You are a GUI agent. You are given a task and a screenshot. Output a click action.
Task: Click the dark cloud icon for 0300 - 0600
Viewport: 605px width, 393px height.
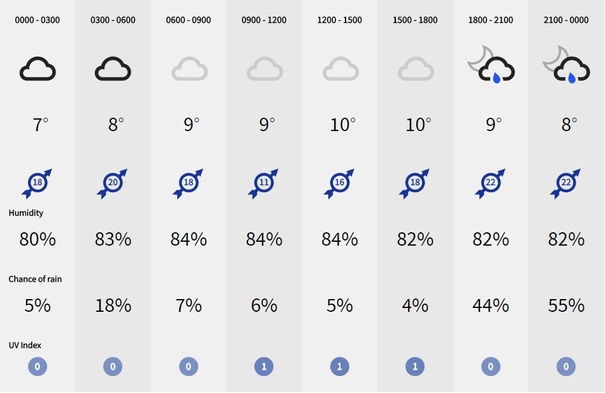[x=113, y=69]
